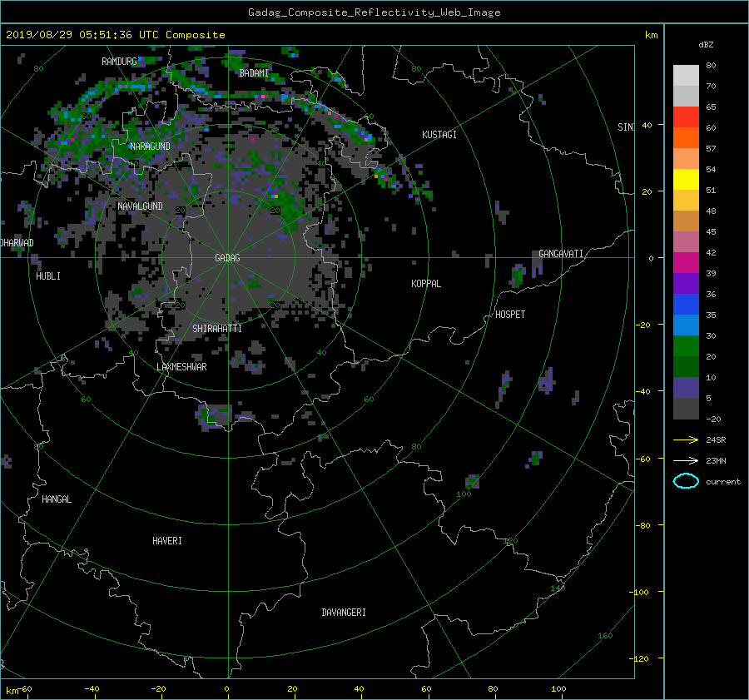Click the 100 km bottom axis tick label

(558, 688)
